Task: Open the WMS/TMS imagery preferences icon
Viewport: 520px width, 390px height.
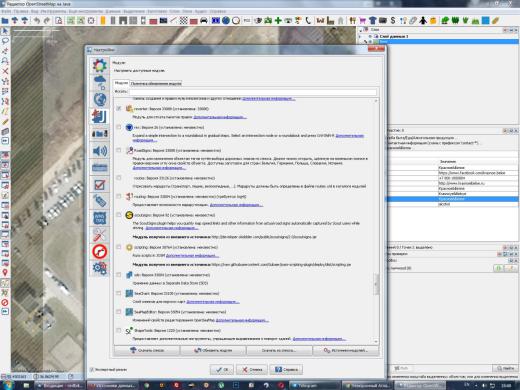Action: (x=100, y=218)
